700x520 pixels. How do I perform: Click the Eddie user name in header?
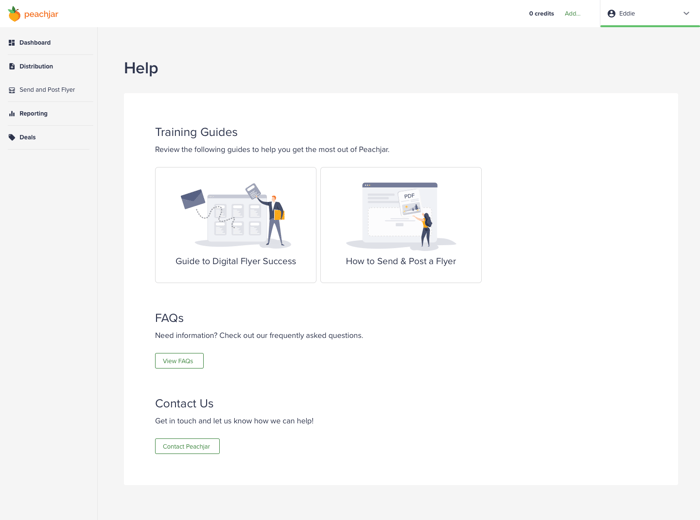[627, 14]
